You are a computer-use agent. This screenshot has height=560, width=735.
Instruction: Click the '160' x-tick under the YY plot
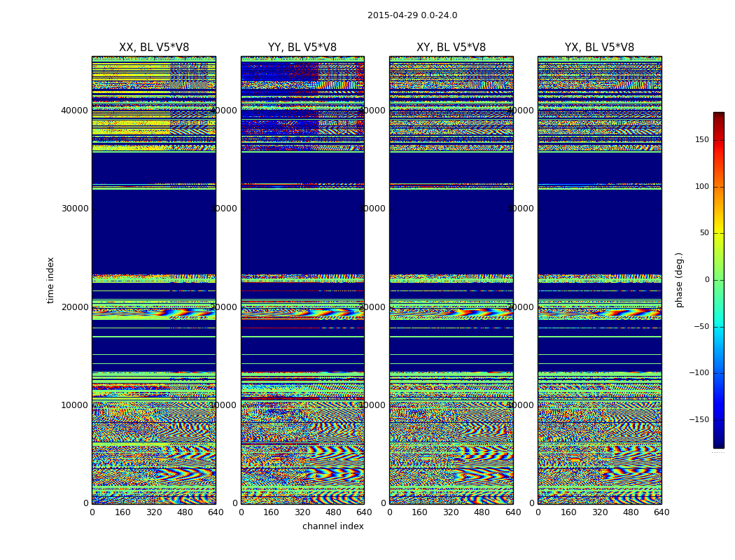tap(272, 512)
